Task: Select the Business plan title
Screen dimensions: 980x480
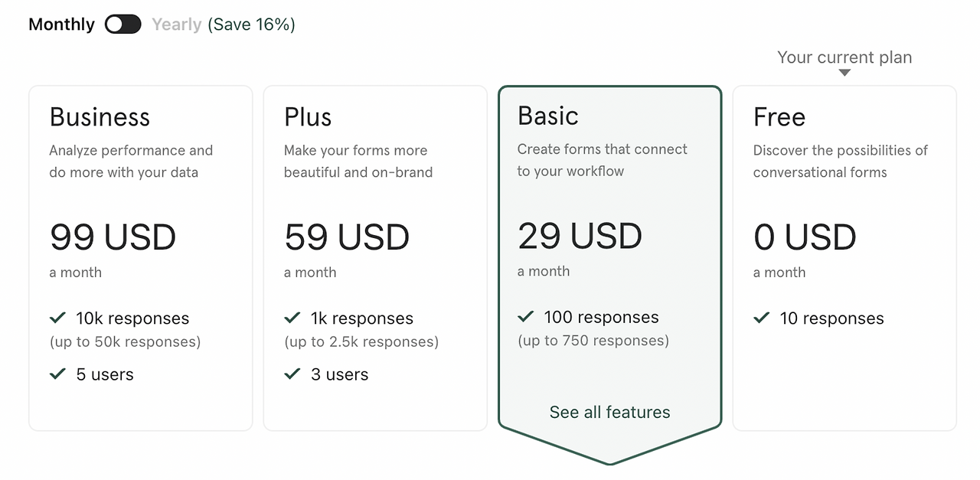Action: click(x=100, y=117)
